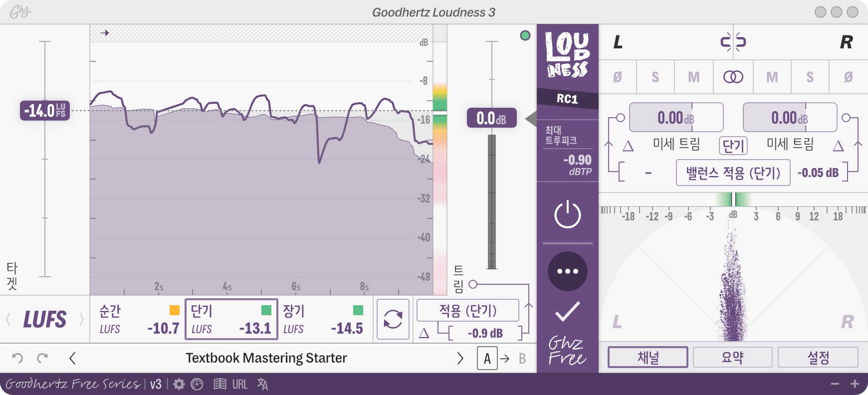Mute the right channel

[772, 77]
